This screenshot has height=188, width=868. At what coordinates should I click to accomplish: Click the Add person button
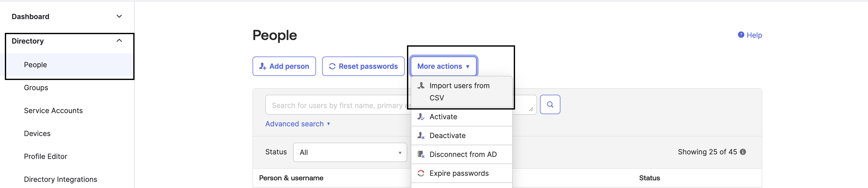[x=284, y=66]
